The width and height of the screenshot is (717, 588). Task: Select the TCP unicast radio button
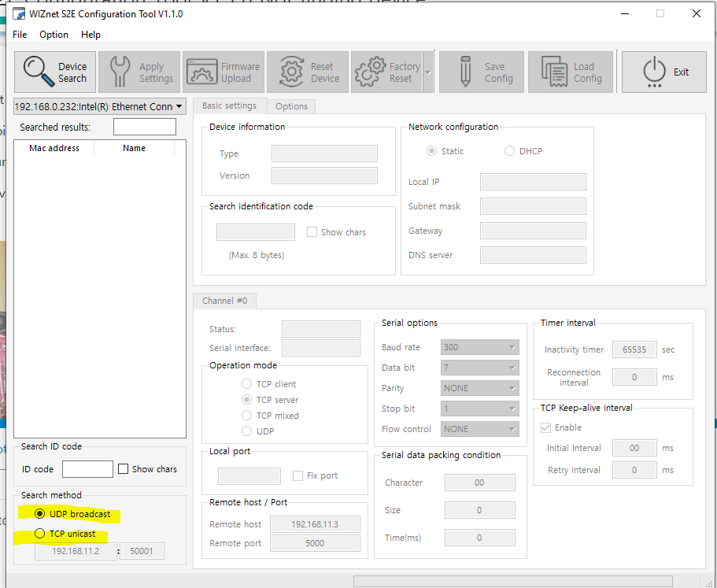[x=40, y=534]
